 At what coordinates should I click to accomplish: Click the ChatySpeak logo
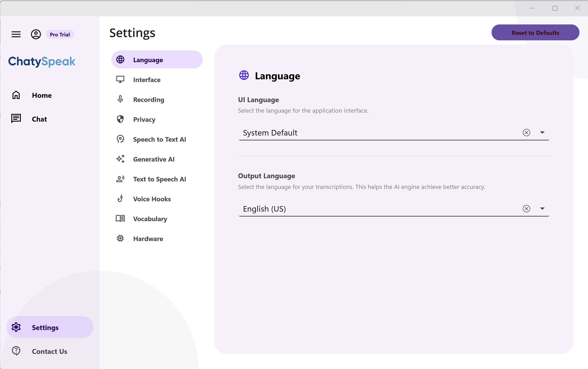pos(42,62)
